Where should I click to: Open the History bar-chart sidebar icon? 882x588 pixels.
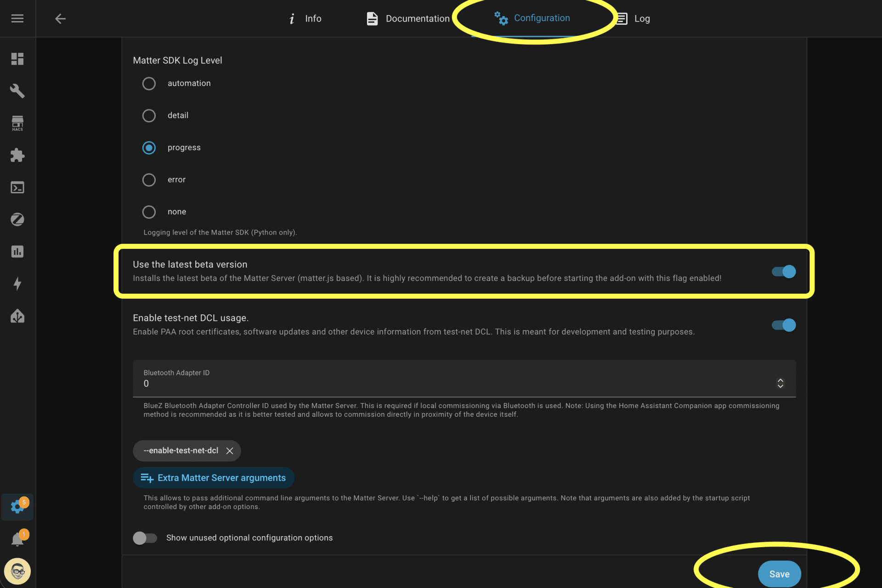(x=17, y=251)
